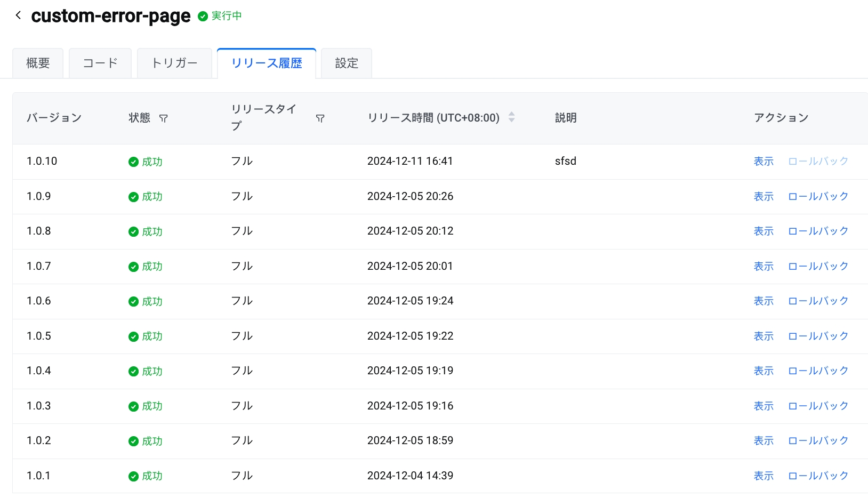Select version cell 1.0.3

[x=39, y=406]
